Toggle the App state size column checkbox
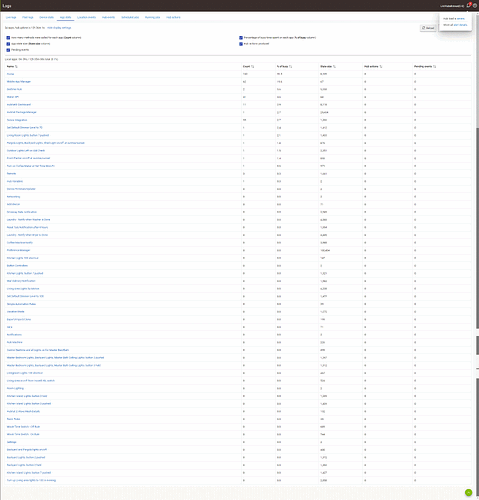479x500 pixels. click(8, 44)
